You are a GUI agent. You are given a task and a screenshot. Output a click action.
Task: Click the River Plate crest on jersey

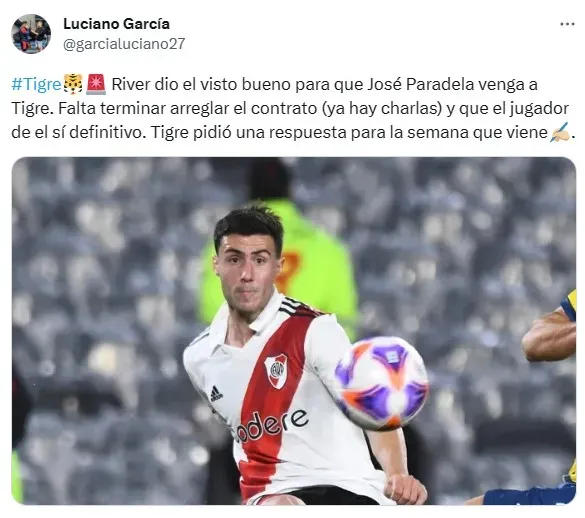point(276,371)
